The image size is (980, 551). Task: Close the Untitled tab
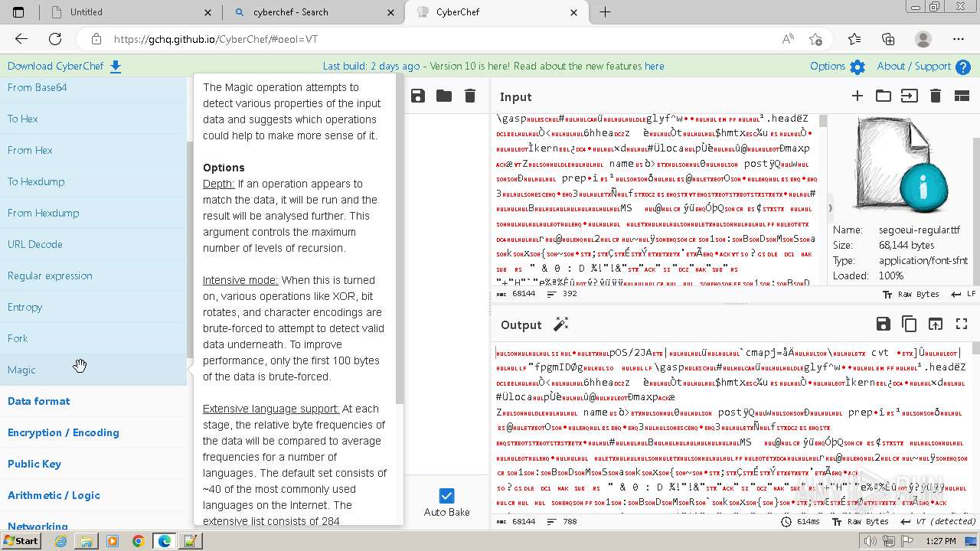pyautogui.click(x=208, y=12)
